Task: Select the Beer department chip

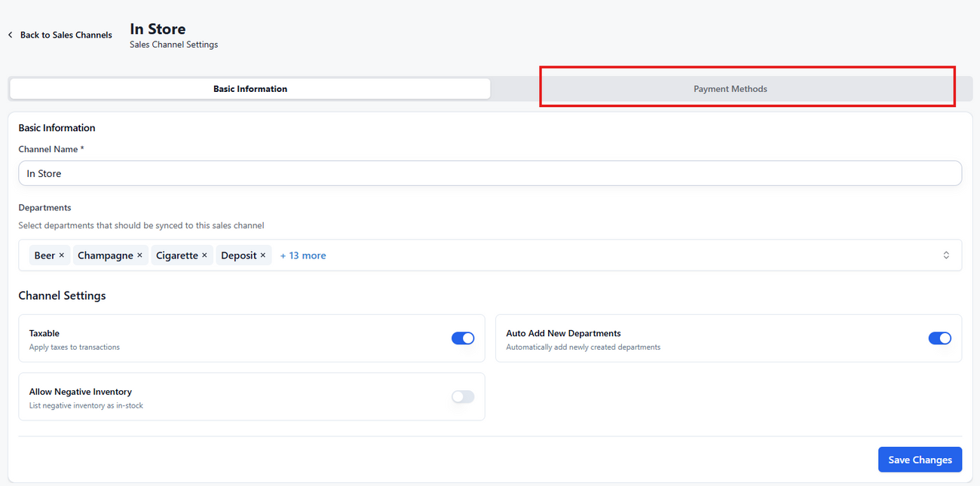Action: click(45, 255)
